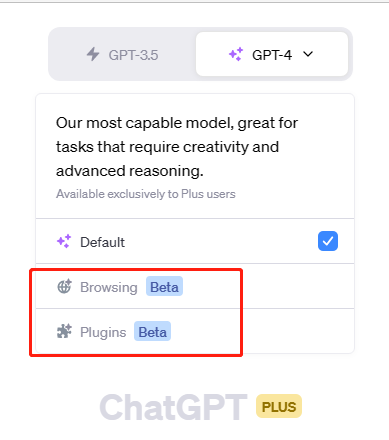Click the puzzle piece Plugins icon
389x440 pixels.
(x=64, y=331)
